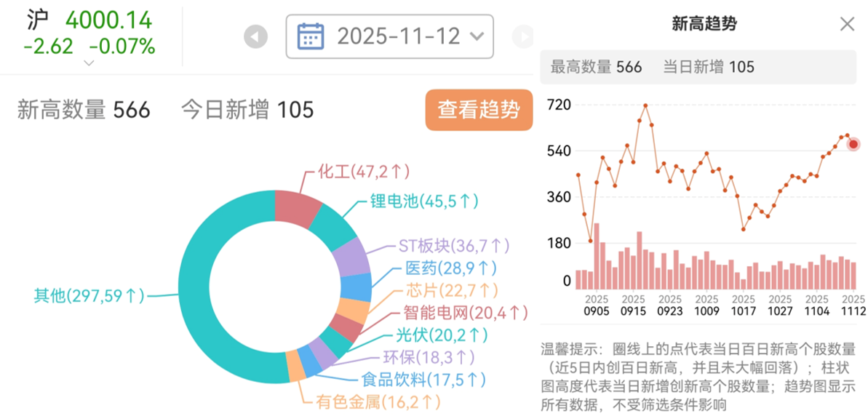Click the blue 医药 donut segment
868x416 pixels.
[x=357, y=287]
